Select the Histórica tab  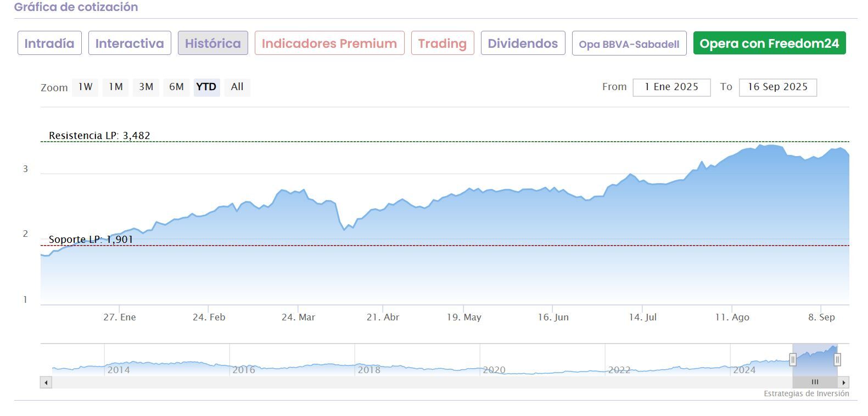tap(213, 43)
